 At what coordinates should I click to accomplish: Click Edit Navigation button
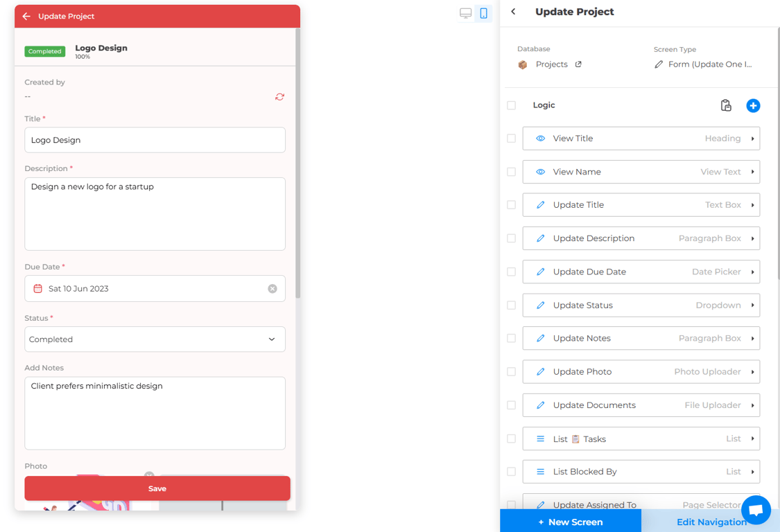(x=711, y=522)
